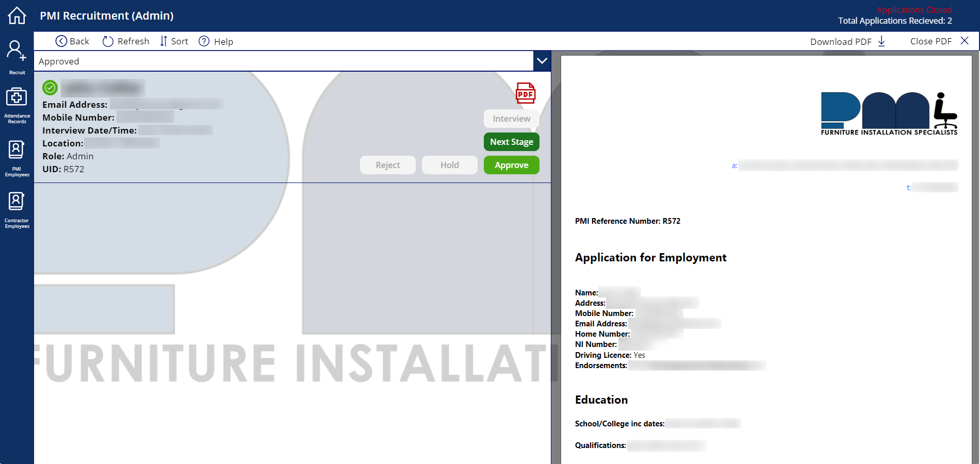980x464 pixels.
Task: Click the PMI Recruitment (Admin) title
Action: point(107,15)
